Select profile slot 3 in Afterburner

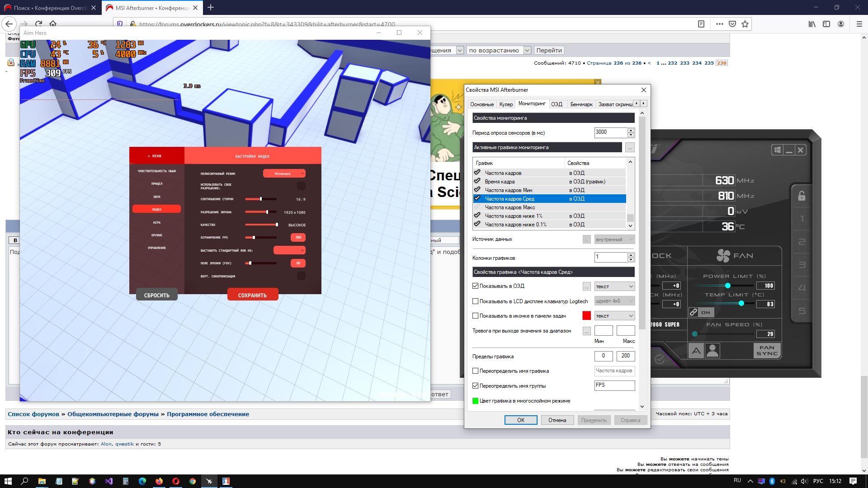click(x=802, y=265)
